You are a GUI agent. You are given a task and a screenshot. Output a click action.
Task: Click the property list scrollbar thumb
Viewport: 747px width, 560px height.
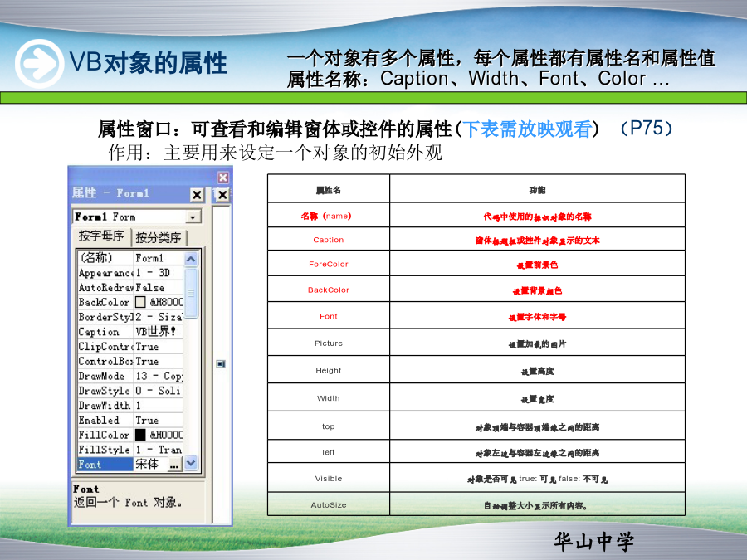pyautogui.click(x=191, y=293)
